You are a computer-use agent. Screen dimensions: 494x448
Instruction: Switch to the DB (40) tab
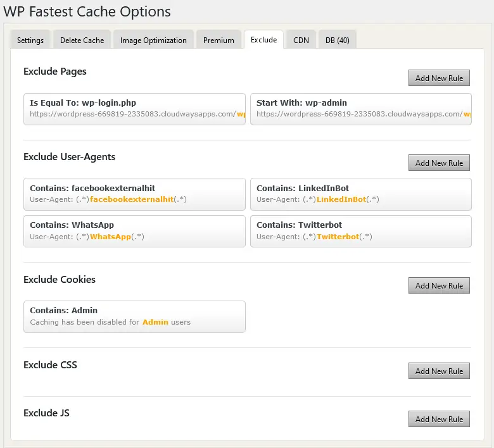click(337, 40)
